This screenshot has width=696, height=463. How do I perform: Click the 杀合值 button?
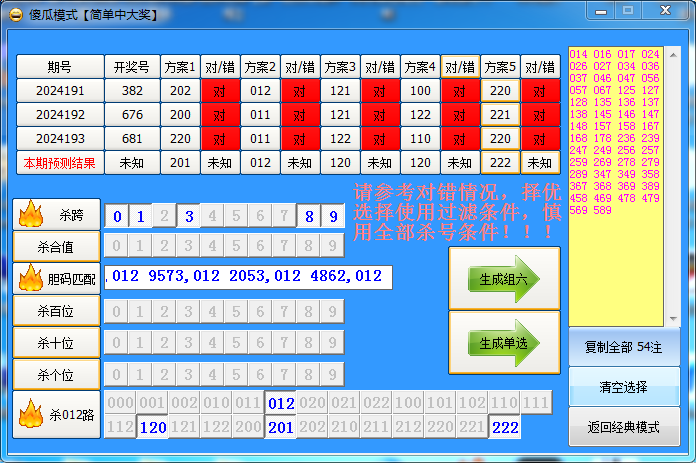(x=56, y=246)
